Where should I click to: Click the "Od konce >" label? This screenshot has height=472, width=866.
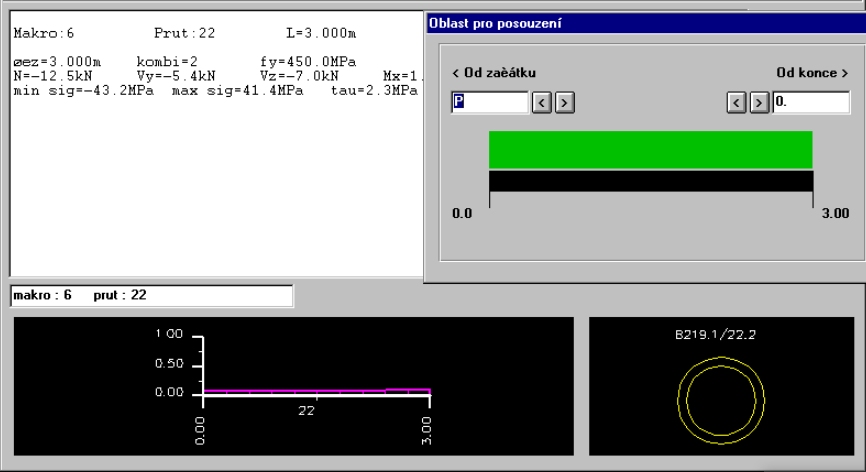tap(812, 73)
